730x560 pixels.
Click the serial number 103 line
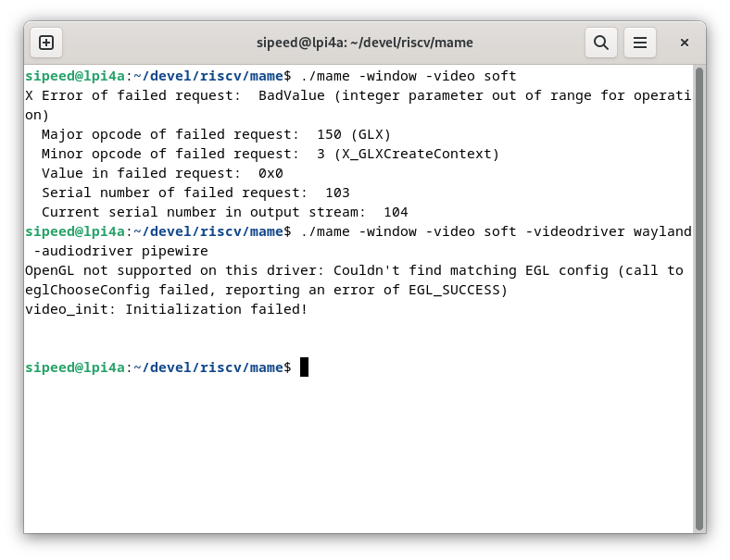coord(195,193)
